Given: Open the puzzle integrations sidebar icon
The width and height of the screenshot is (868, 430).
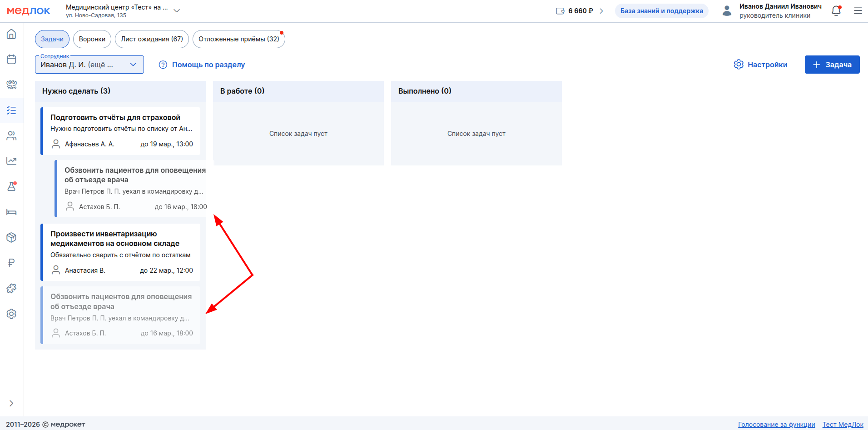Looking at the screenshot, I should point(11,289).
